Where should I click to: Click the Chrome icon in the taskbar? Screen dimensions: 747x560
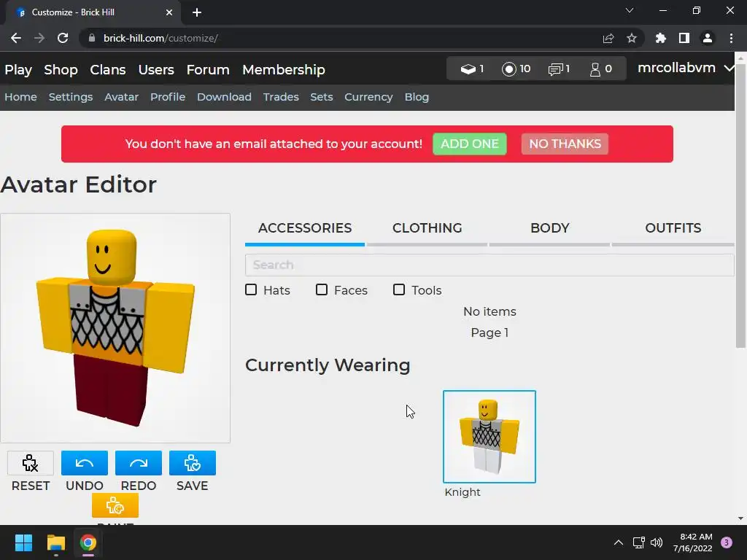click(x=88, y=542)
